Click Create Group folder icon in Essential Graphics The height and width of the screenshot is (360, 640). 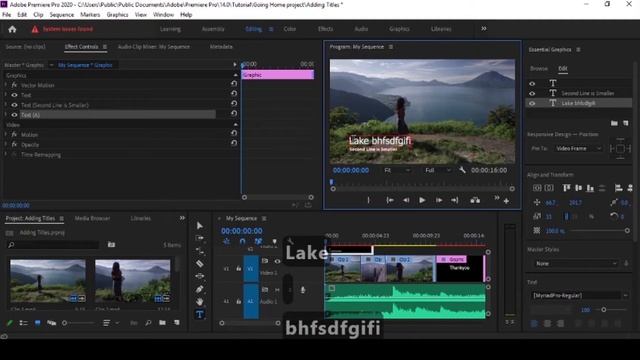pos(614,123)
